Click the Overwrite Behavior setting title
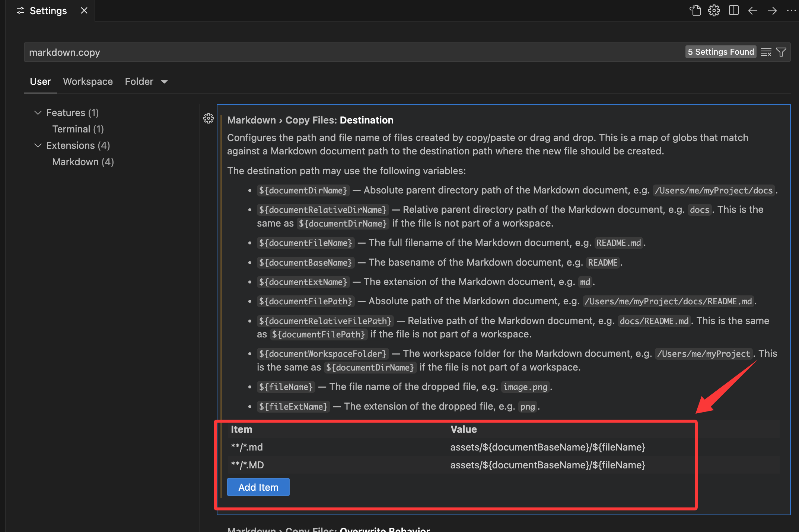 click(328, 529)
